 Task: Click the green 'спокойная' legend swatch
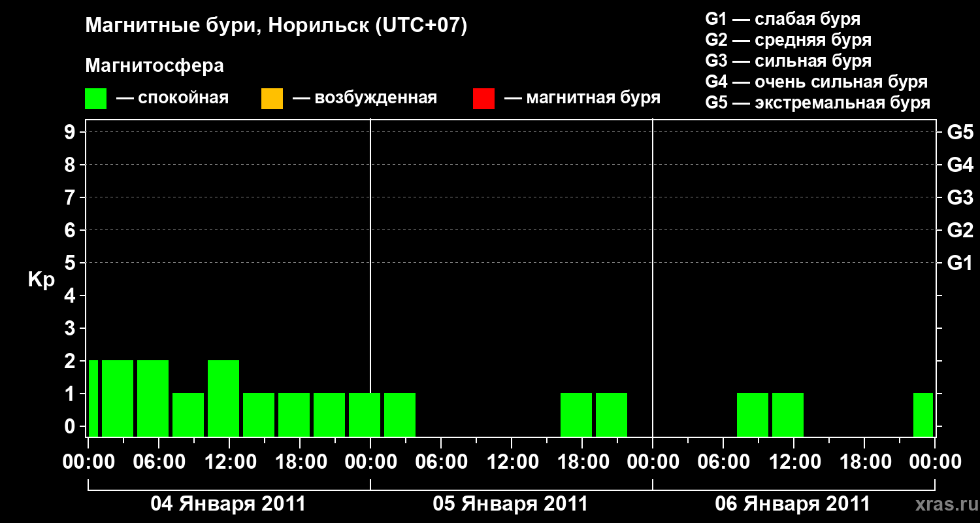point(96,99)
